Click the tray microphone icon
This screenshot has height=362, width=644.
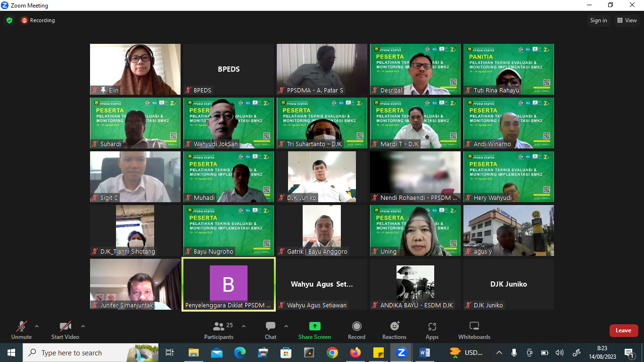[x=514, y=353]
